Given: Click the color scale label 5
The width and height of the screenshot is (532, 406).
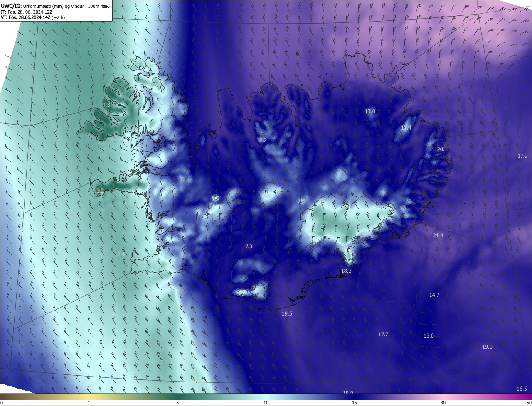Looking at the screenshot, I should 177,403.
